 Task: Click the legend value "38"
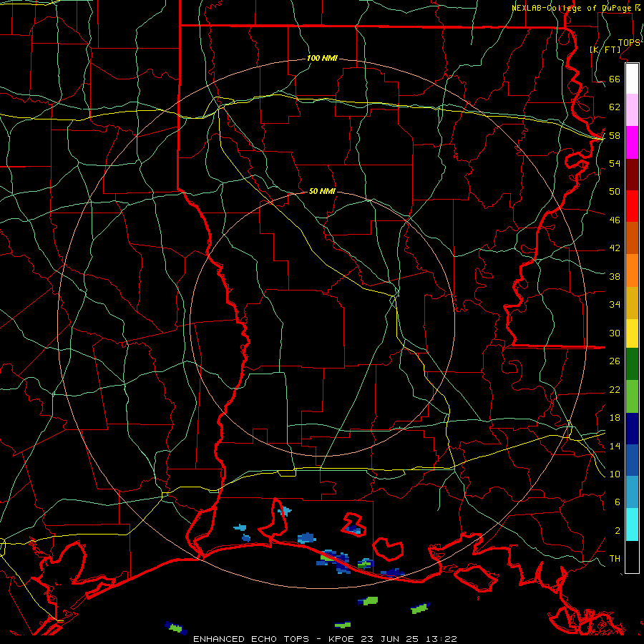[615, 276]
